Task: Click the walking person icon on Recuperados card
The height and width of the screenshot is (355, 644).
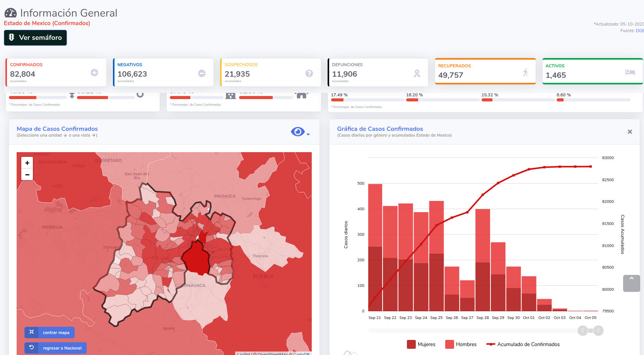Action: tap(525, 72)
